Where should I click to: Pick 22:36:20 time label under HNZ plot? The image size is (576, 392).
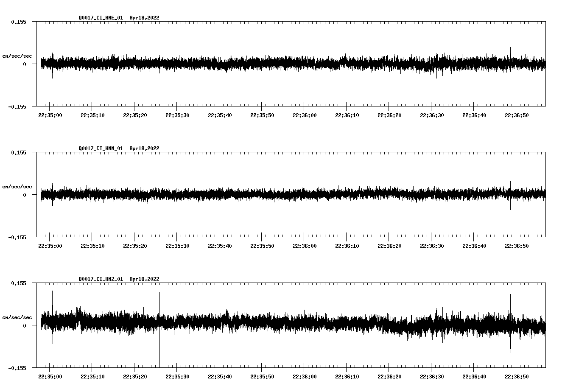tap(389, 376)
